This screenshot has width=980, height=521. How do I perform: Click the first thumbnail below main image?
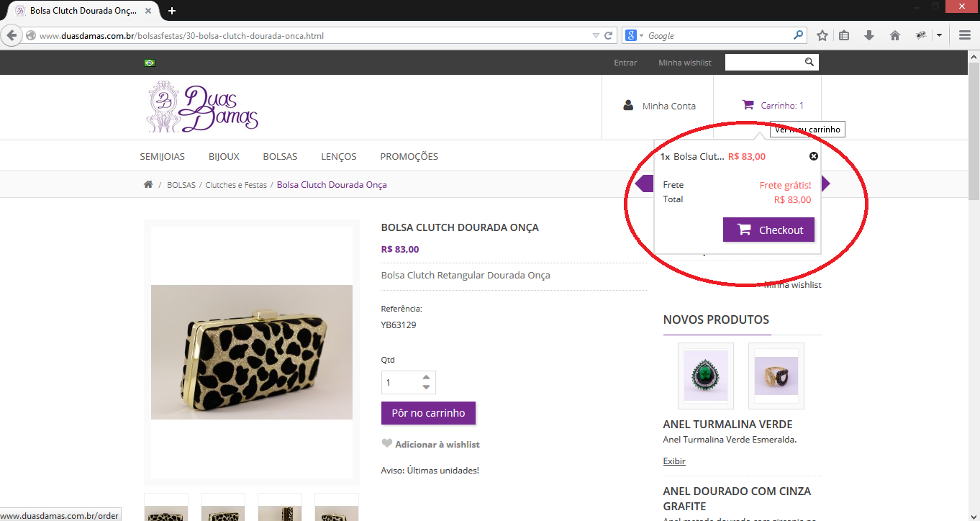pyautogui.click(x=166, y=507)
